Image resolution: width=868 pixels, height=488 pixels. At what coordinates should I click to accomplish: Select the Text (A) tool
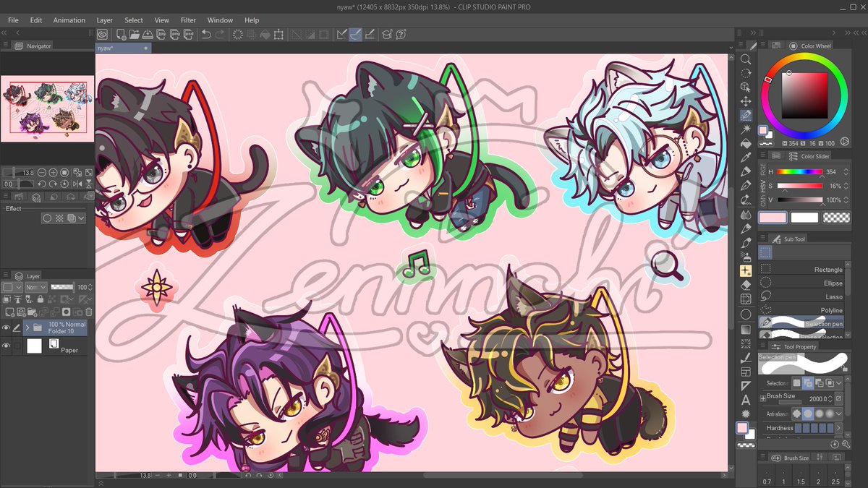point(746,400)
